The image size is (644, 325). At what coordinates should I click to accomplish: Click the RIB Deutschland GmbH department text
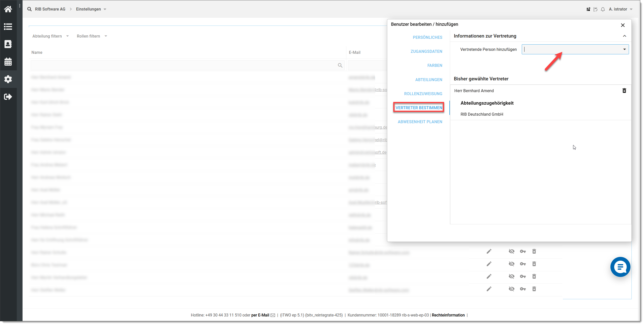(482, 114)
